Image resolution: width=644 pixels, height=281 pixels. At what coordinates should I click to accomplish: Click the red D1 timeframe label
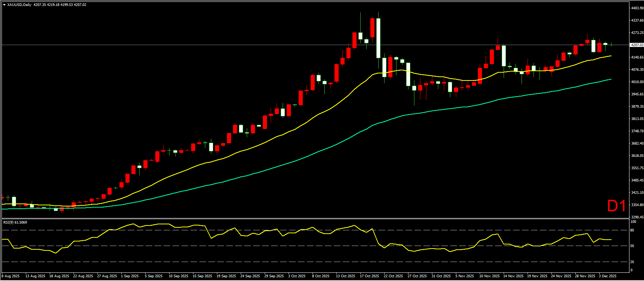[x=616, y=206]
